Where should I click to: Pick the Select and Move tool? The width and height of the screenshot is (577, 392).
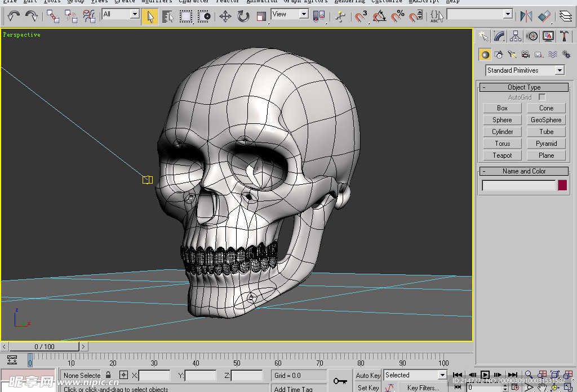[225, 16]
